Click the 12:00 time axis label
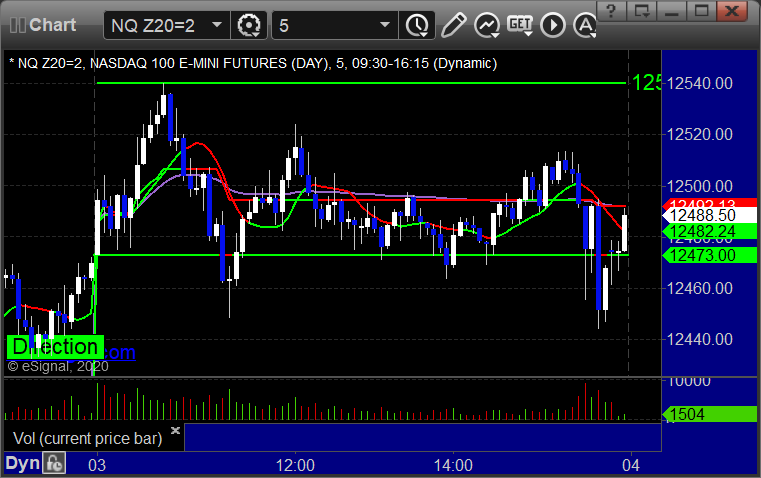 [x=295, y=465]
